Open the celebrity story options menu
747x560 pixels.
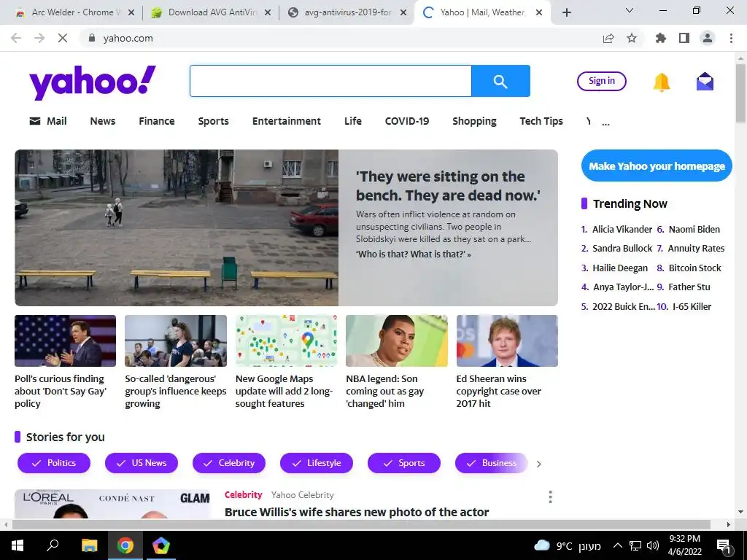click(550, 497)
